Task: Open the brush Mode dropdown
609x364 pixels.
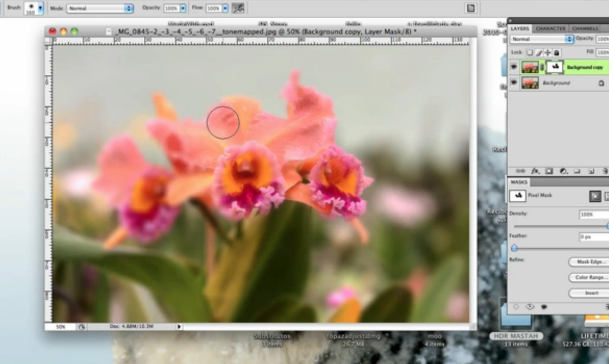Action: 128,9
